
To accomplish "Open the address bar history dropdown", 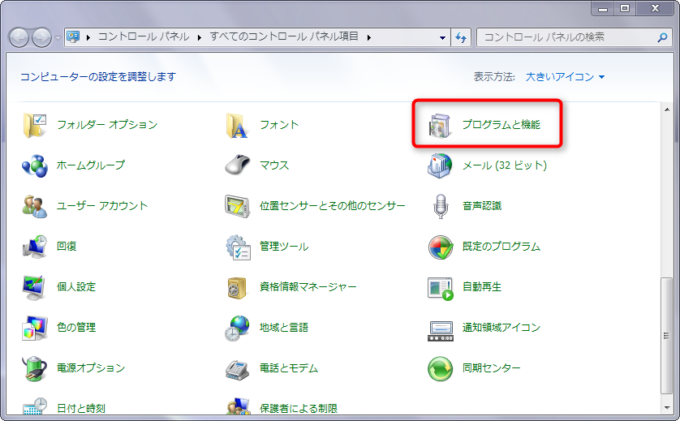I will click(443, 37).
